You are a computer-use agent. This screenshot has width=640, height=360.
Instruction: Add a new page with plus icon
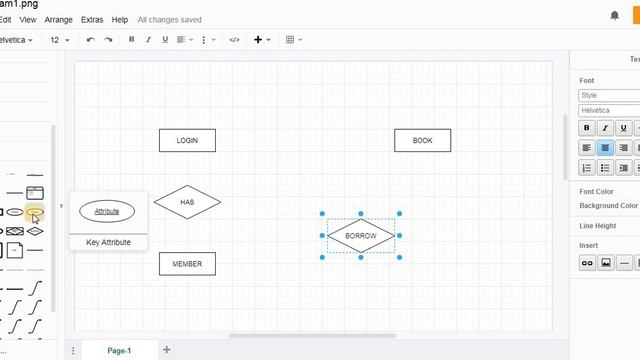pos(167,350)
